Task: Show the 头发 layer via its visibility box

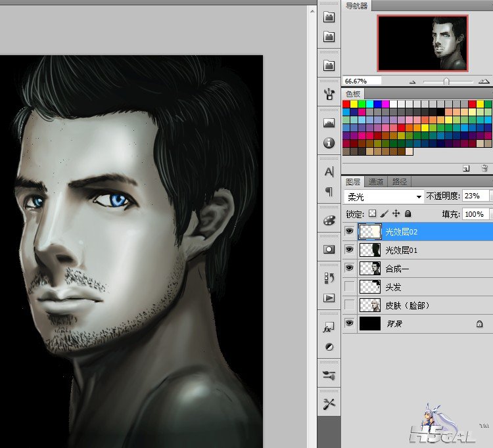Action: (350, 286)
